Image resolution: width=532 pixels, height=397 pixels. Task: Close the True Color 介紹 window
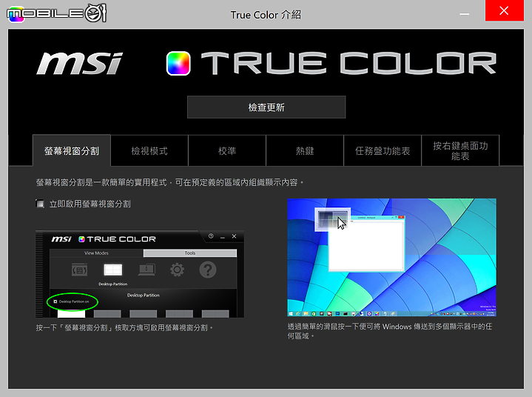tap(504, 11)
